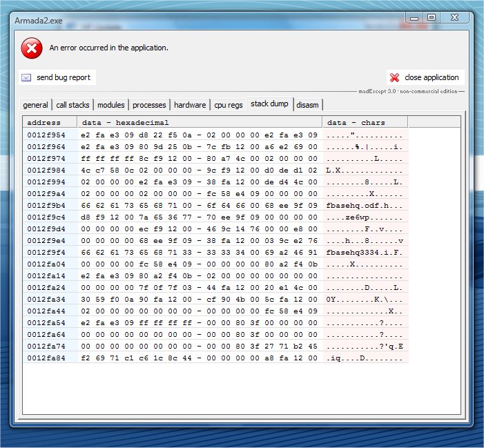View the hardware tab
Screen dimensions: 484x448
pyautogui.click(x=190, y=105)
